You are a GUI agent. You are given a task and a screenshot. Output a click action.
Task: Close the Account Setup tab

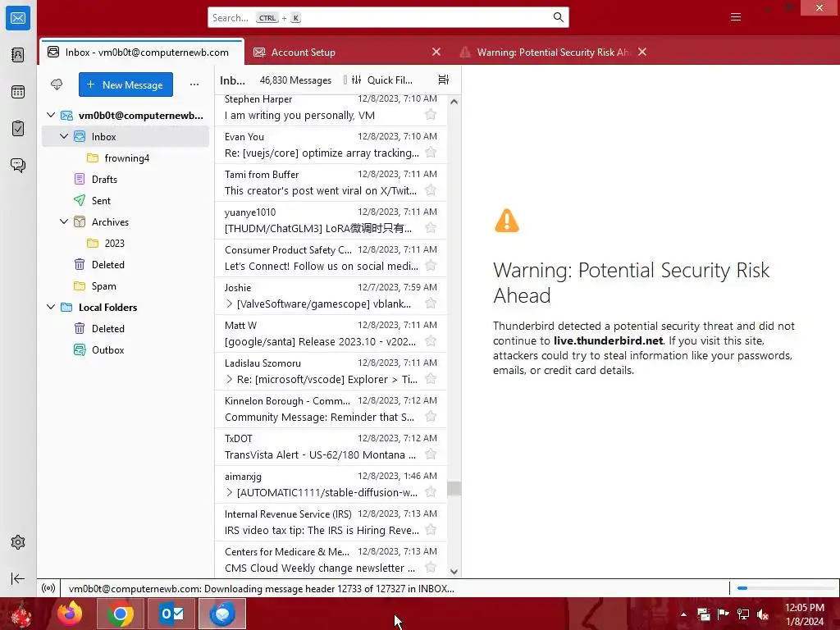click(x=436, y=52)
